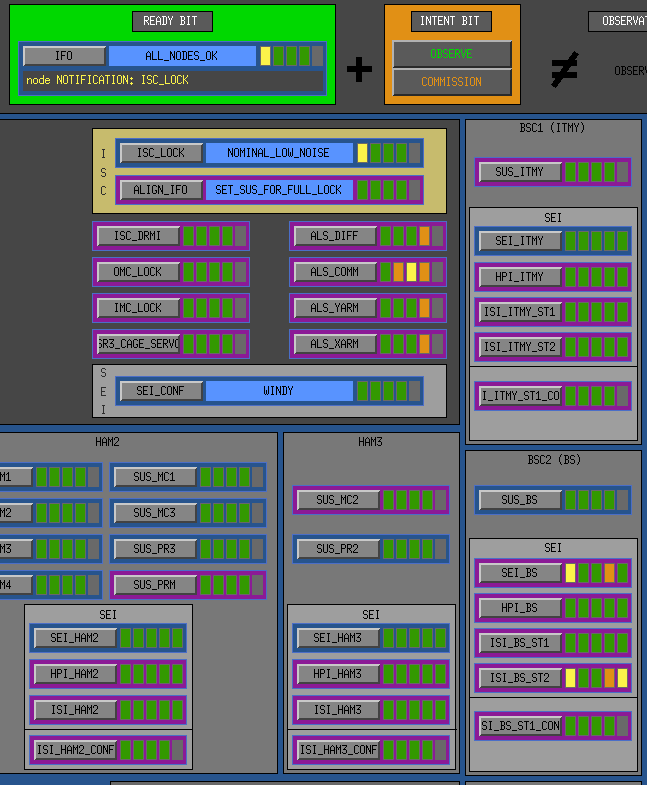Open the SUS_BS node
The width and height of the screenshot is (647, 785).
point(520,500)
